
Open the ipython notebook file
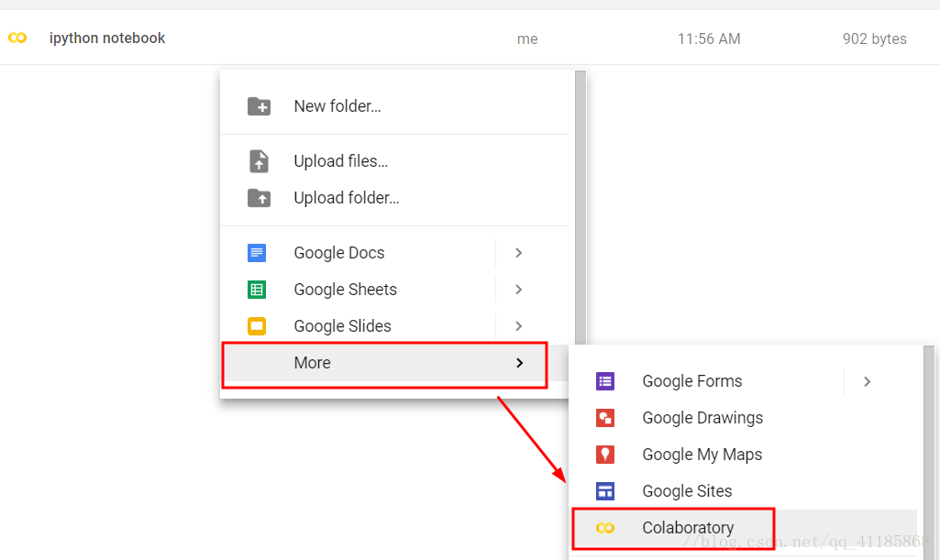pos(107,38)
